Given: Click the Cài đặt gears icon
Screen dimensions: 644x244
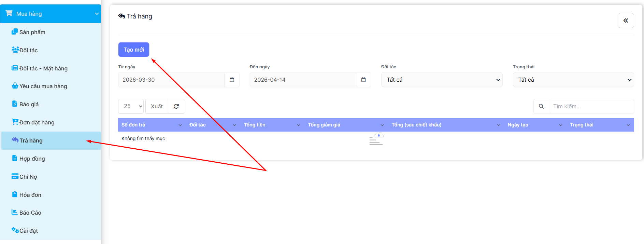Looking at the screenshot, I should point(15,230).
